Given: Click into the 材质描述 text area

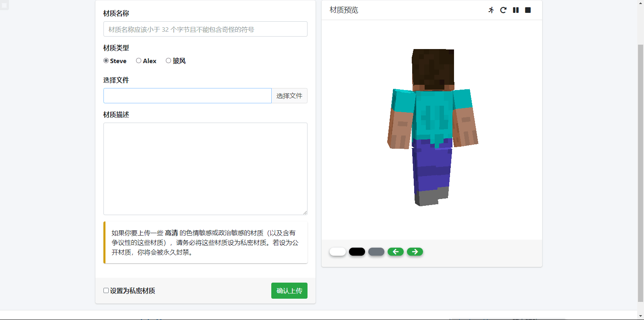Looking at the screenshot, I should 205,169.
